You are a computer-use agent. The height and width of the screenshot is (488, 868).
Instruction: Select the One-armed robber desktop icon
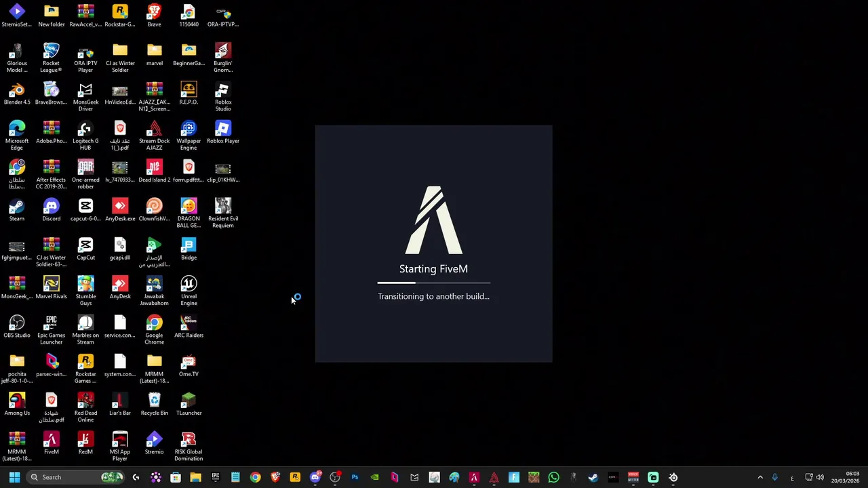85,175
